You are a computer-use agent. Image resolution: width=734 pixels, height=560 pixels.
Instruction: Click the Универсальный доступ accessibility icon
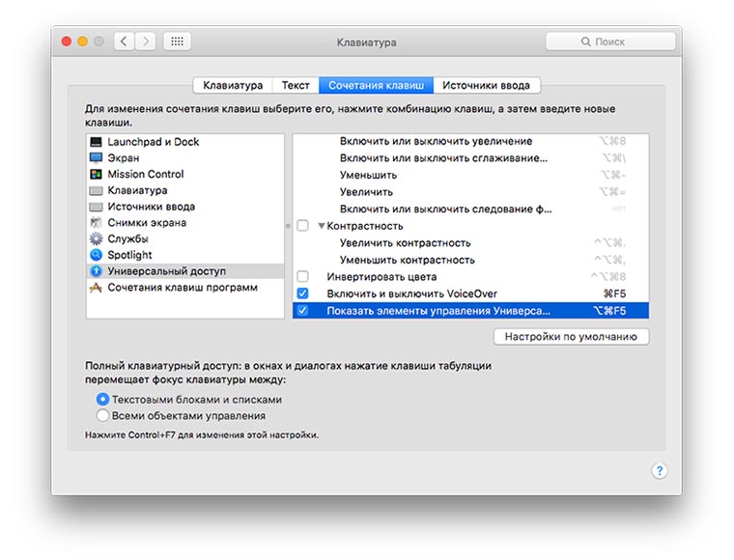(x=96, y=271)
